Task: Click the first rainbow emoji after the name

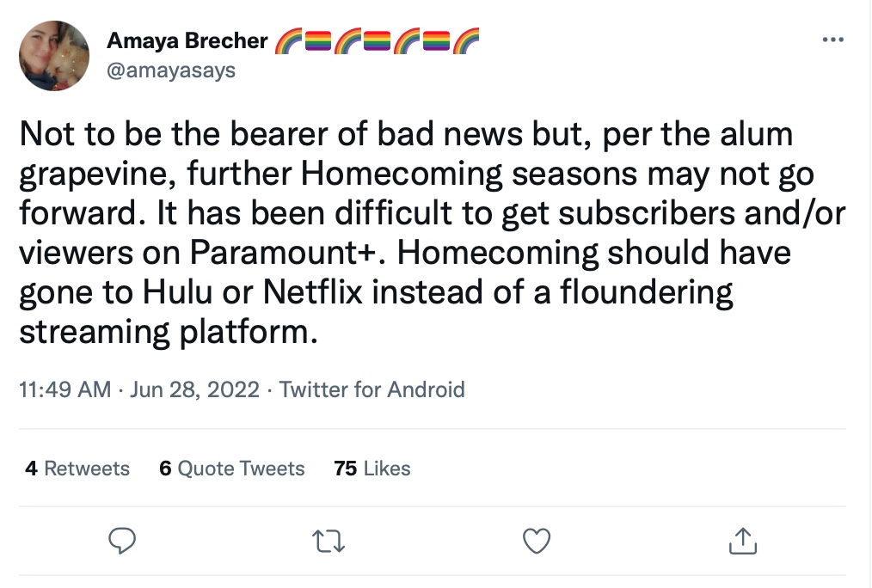Action: 289,40
